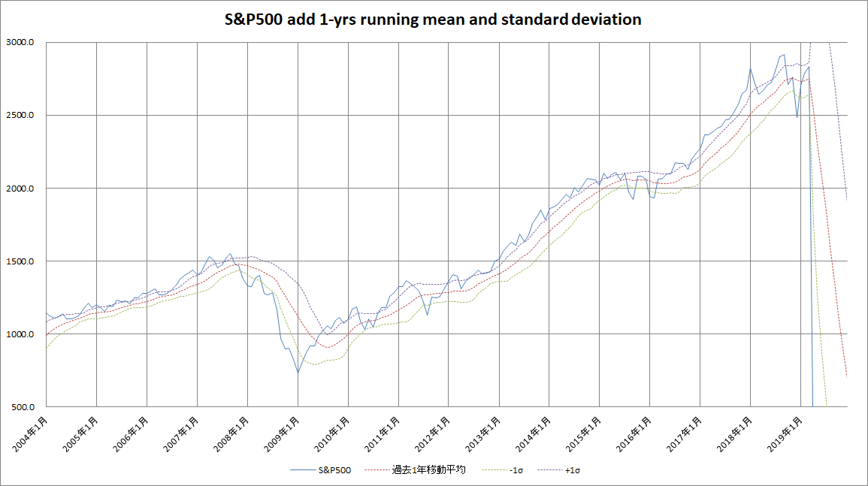Click the 1000.0 y-axis label

20,334
